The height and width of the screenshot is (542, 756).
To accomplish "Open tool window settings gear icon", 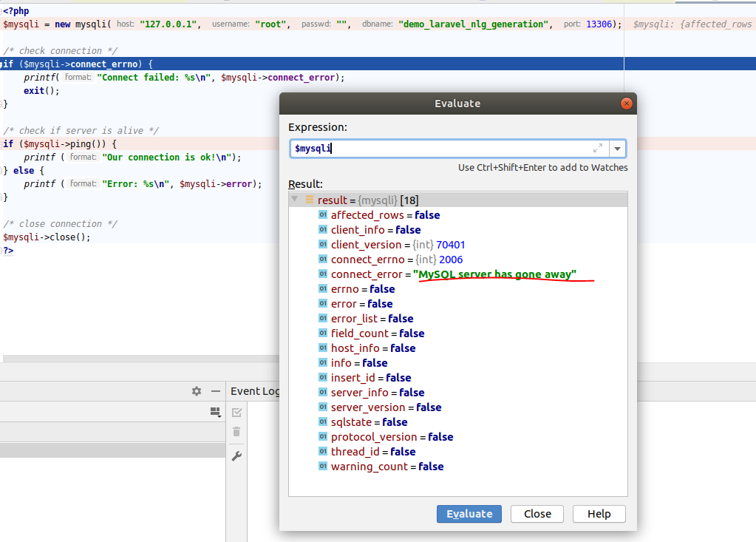I will 196,391.
